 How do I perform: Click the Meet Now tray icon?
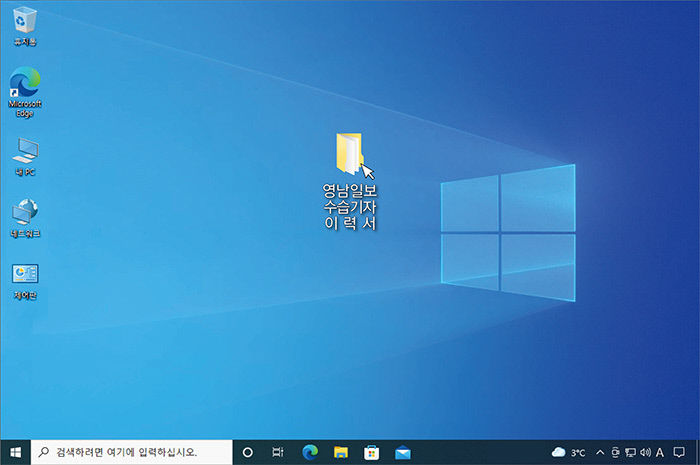pyautogui.click(x=616, y=453)
